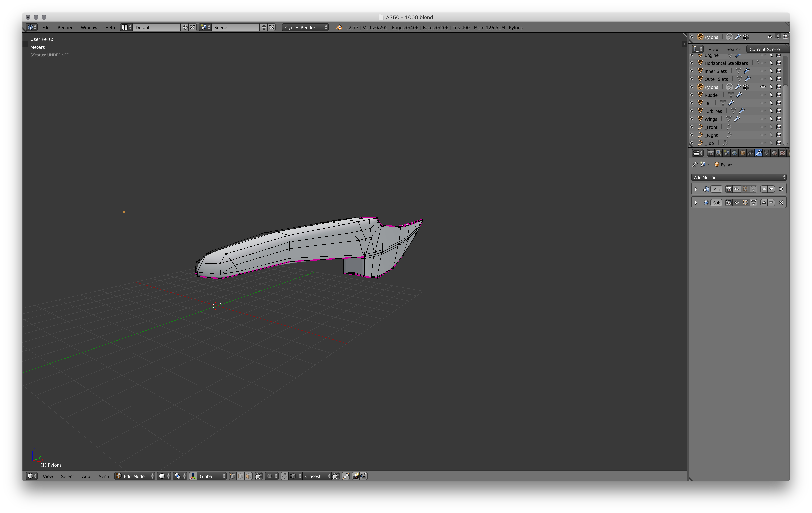The image size is (812, 513).
Task: Open the Material sphere tab
Action: point(775,153)
